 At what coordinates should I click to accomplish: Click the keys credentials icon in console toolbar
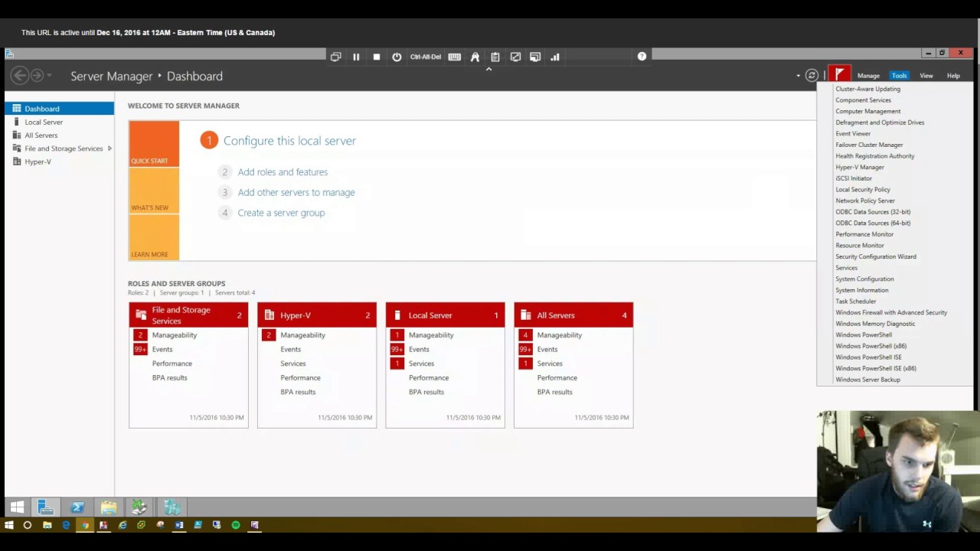point(475,57)
